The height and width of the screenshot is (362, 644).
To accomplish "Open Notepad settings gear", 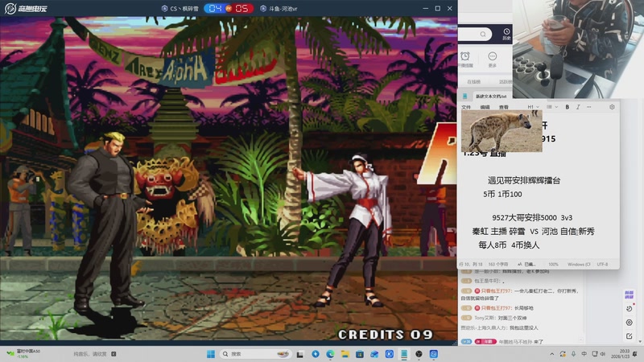I will (x=612, y=107).
